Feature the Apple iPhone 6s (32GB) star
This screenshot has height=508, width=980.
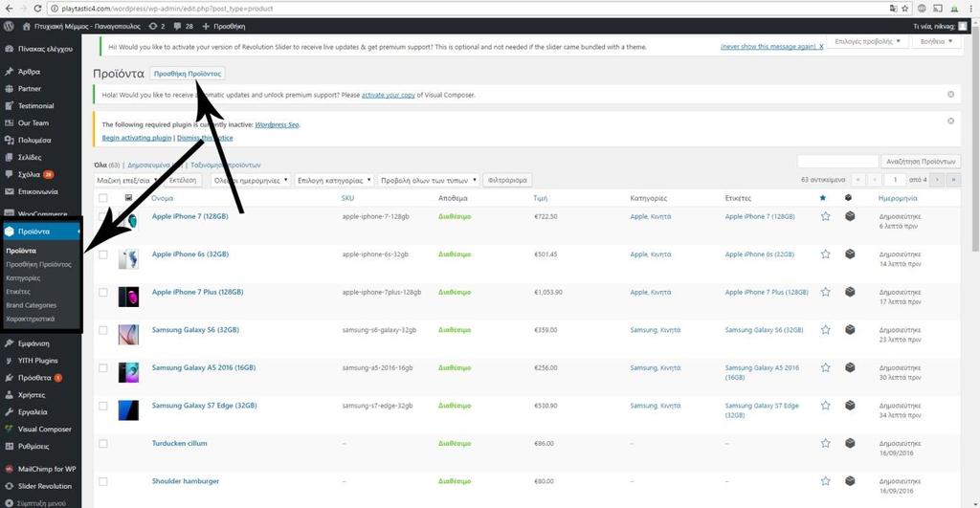point(825,254)
